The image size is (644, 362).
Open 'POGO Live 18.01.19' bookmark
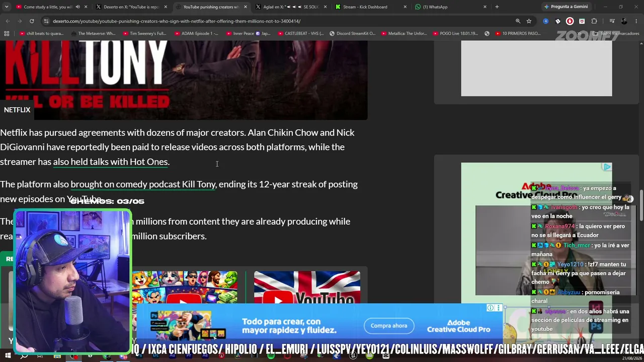click(x=456, y=34)
